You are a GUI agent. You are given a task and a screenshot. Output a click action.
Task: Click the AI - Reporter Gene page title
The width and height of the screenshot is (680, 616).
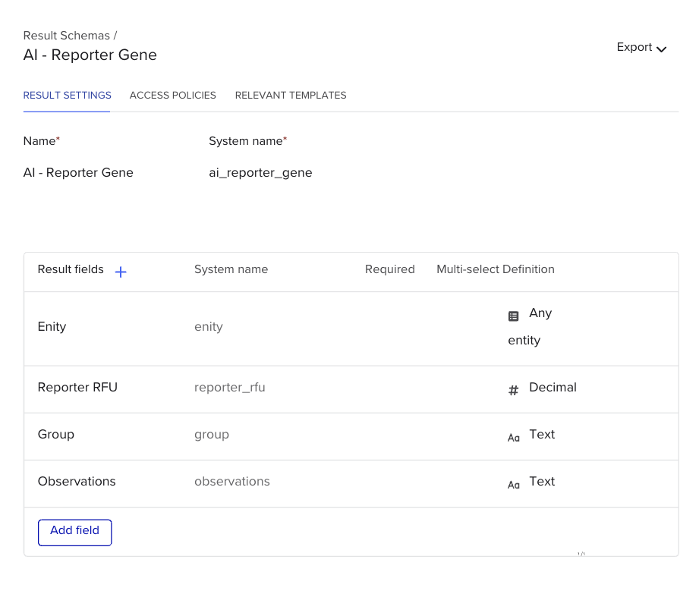[x=90, y=55]
